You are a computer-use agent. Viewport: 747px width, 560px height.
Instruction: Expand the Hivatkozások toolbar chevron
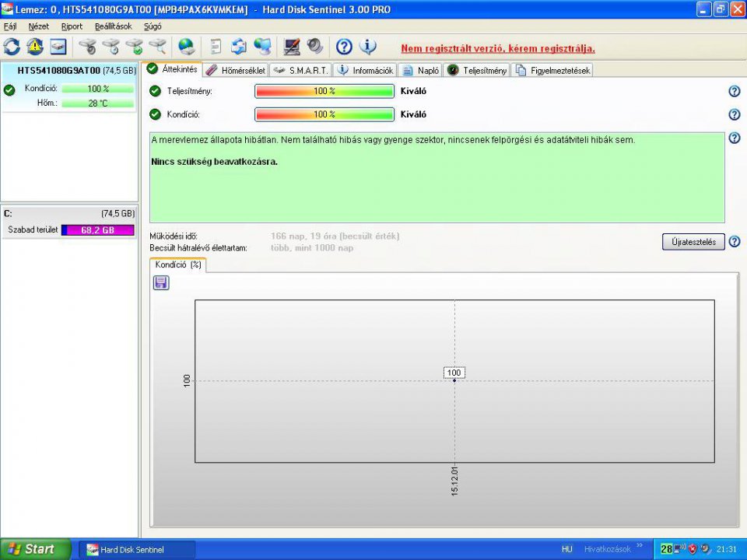pos(640,546)
